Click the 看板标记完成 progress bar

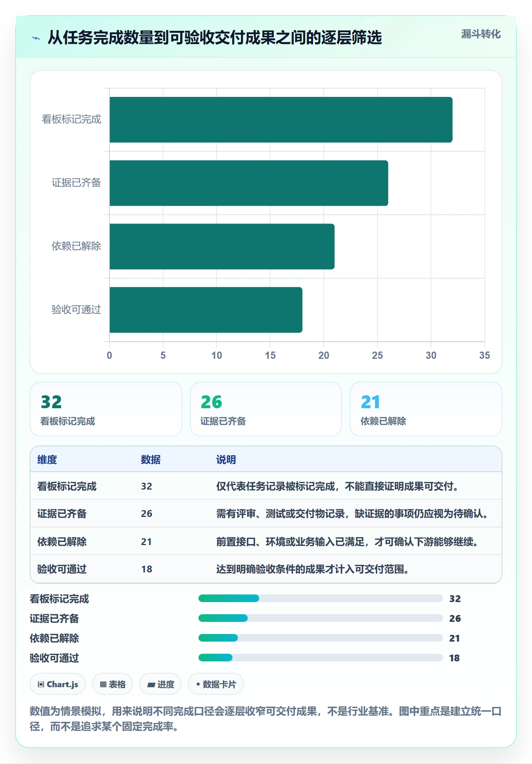pos(320,598)
